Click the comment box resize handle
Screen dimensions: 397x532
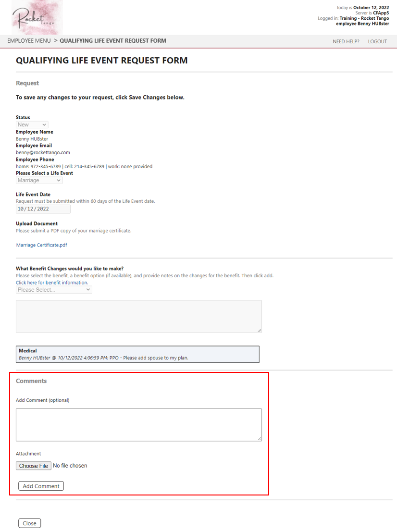pyautogui.click(x=260, y=438)
